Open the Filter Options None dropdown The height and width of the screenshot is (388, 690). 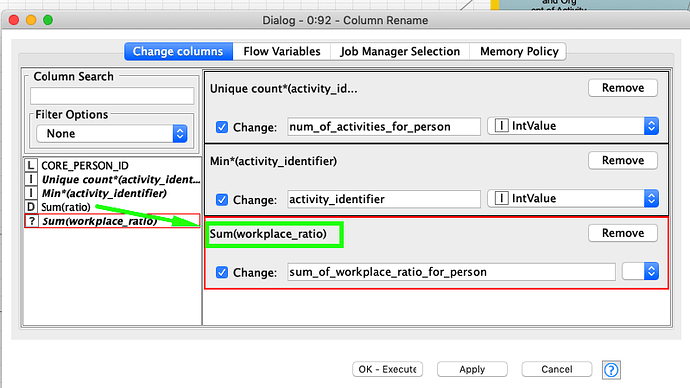pyautogui.click(x=112, y=133)
